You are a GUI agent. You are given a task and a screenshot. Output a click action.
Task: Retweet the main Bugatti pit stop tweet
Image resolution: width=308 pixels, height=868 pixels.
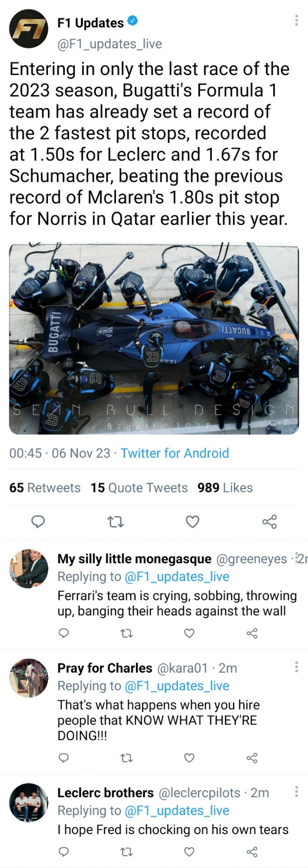pos(116,522)
